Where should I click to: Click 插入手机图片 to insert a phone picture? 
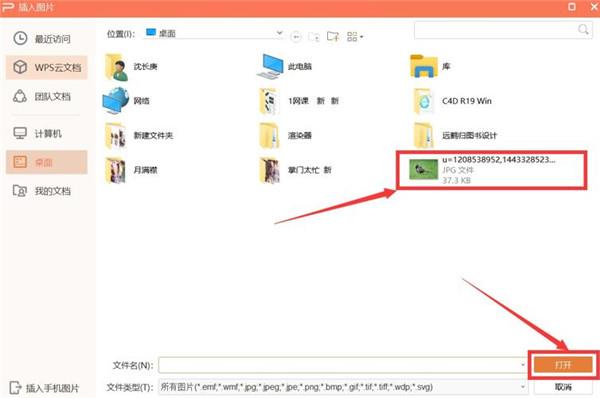tap(44, 388)
